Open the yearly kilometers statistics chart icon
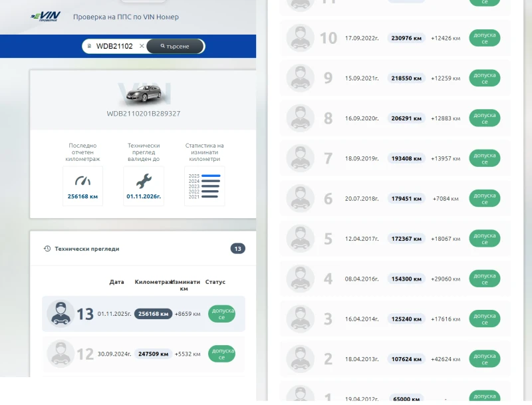 205,186
